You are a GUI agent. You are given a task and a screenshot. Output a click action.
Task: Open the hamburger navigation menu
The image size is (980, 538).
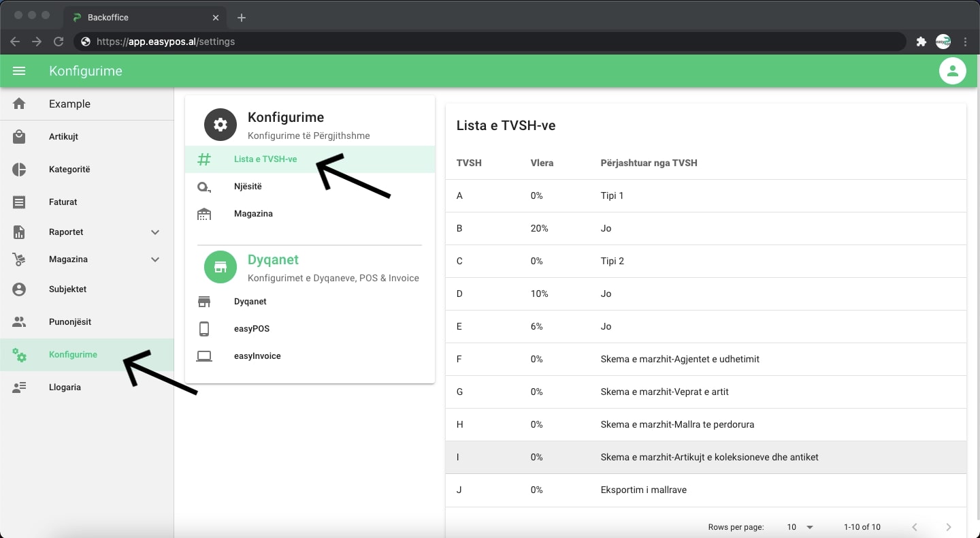[x=19, y=71]
